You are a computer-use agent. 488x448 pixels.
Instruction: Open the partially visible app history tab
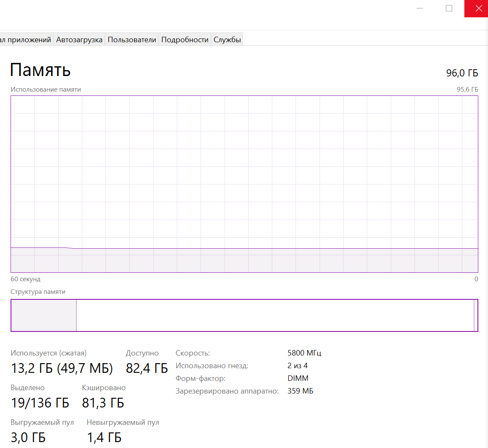click(x=26, y=40)
